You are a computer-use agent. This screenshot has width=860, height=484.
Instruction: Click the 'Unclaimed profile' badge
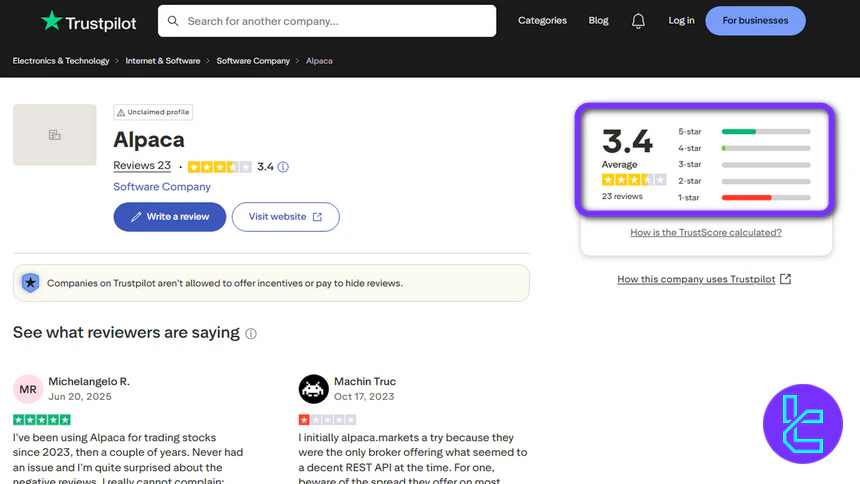(x=153, y=112)
